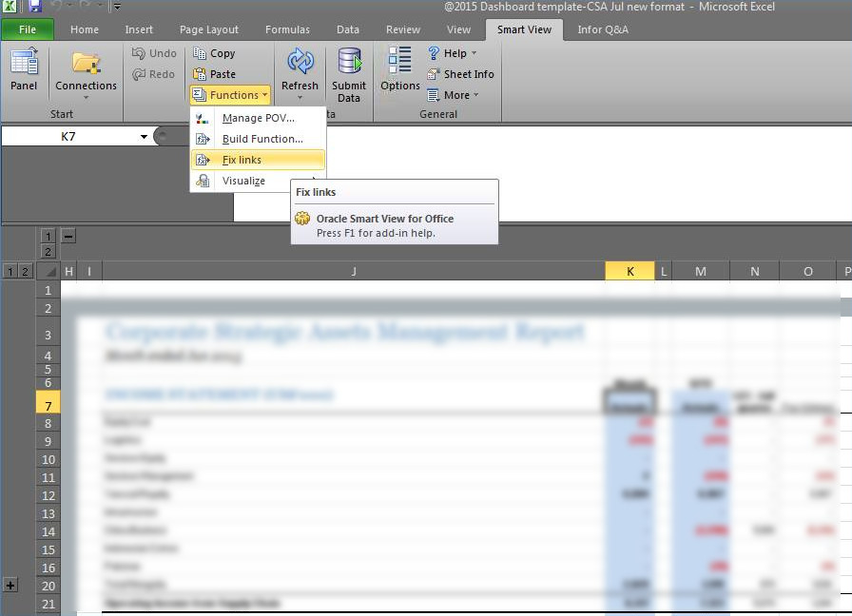Screen dimensions: 852x616
Task: Open the Smart View Panel
Action: (x=24, y=69)
